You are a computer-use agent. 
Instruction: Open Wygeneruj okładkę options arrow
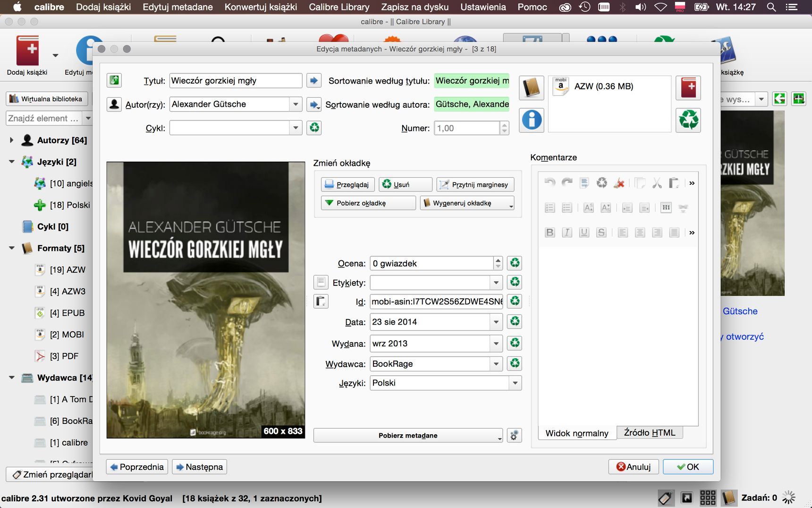(511, 206)
